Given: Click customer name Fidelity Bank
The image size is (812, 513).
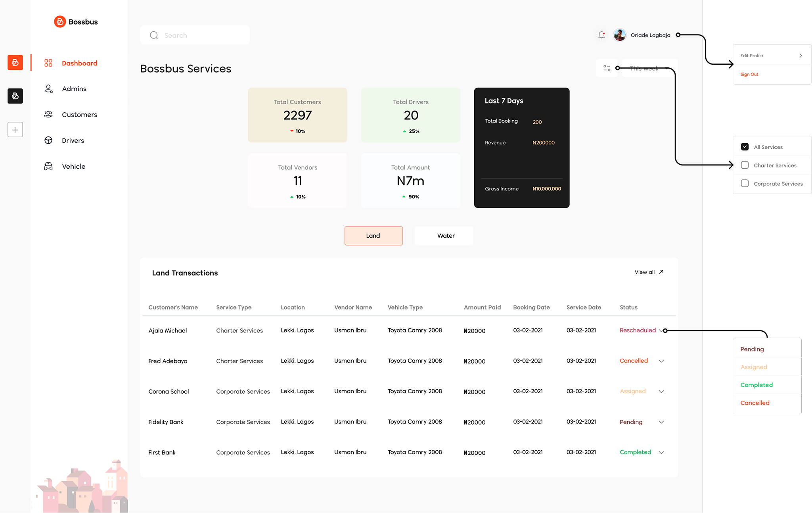Looking at the screenshot, I should coord(166,422).
